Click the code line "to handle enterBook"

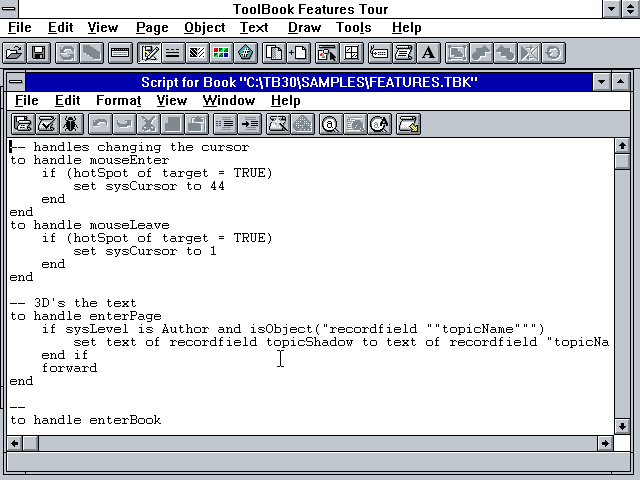click(85, 420)
